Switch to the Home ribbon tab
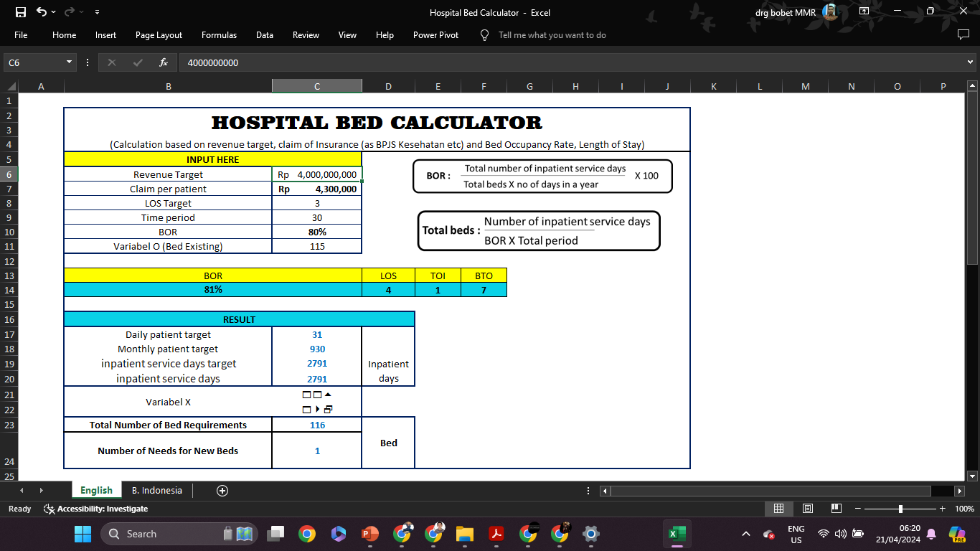980x551 pixels. 64,34
